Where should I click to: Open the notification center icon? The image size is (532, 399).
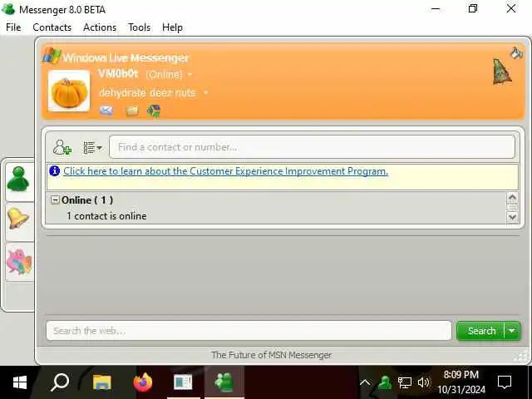click(x=505, y=382)
